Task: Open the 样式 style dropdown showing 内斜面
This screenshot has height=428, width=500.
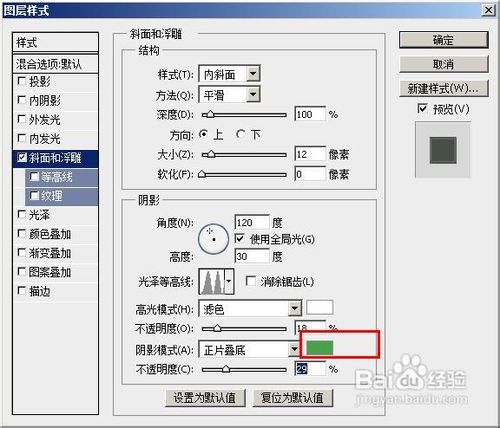Action: click(229, 74)
